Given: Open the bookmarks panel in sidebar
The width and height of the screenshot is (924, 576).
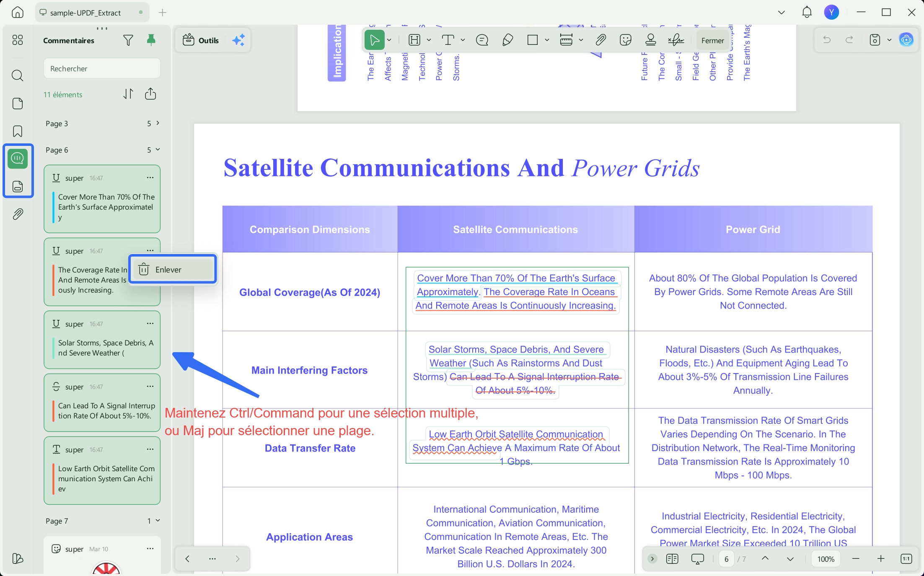Looking at the screenshot, I should (x=18, y=131).
